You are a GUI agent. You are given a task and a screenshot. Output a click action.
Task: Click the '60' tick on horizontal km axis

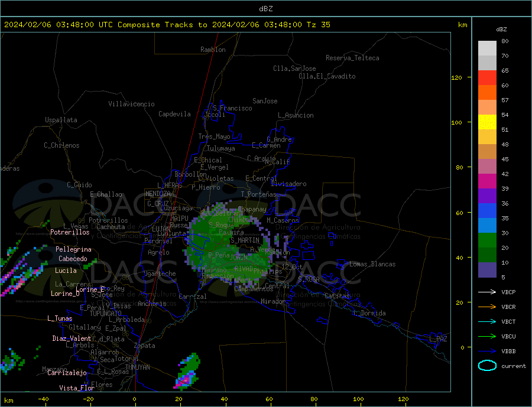(269, 399)
